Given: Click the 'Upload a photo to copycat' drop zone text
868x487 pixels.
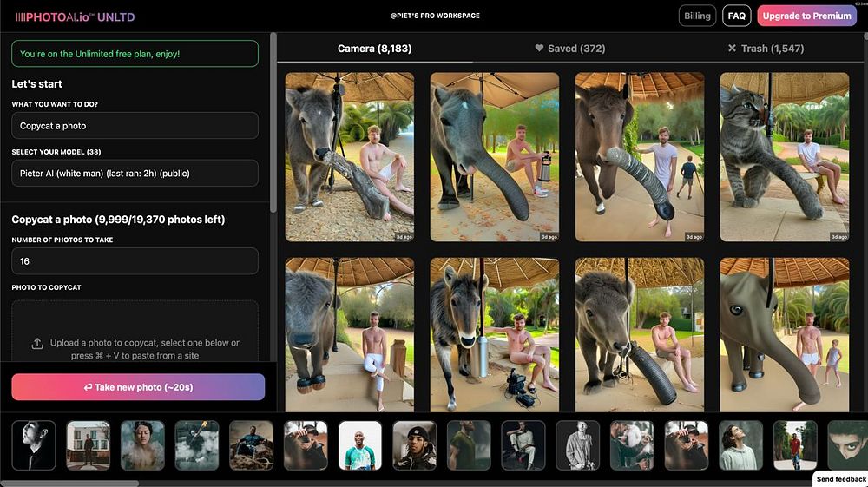Looking at the screenshot, I should point(145,349).
